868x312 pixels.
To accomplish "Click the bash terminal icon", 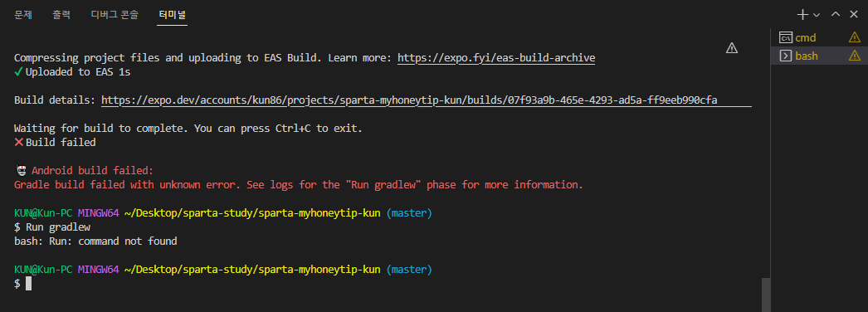I will 785,56.
